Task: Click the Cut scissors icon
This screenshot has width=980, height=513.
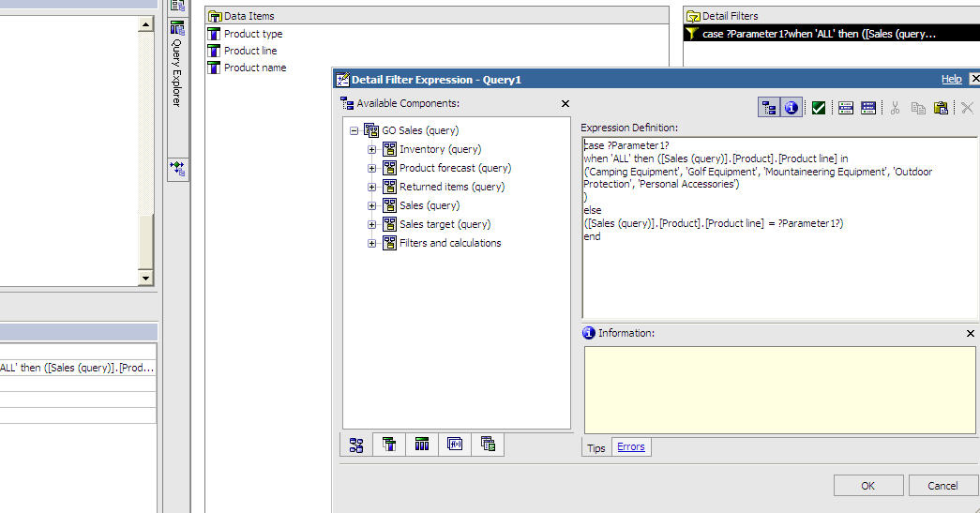Action: [x=895, y=108]
